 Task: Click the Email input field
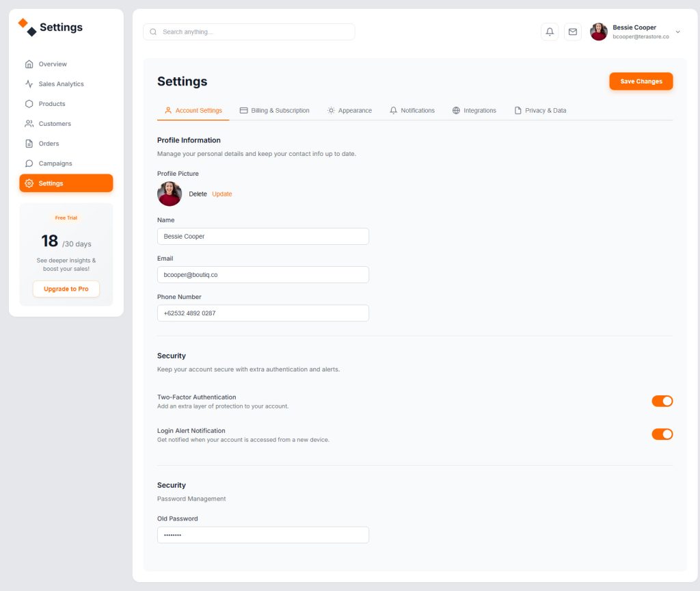pos(263,275)
